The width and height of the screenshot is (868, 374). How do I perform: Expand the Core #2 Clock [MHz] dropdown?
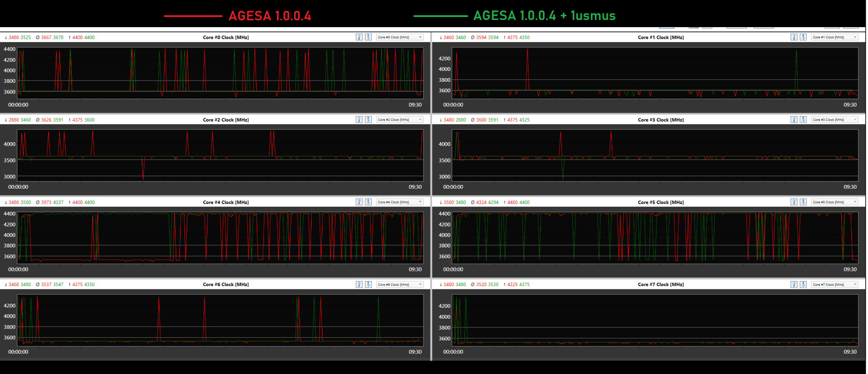click(400, 120)
